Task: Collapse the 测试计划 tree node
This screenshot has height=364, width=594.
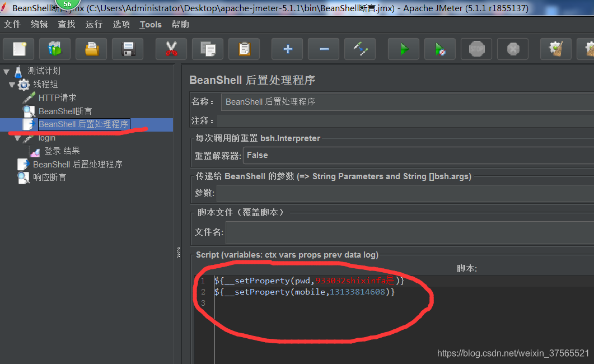Action: click(x=7, y=71)
